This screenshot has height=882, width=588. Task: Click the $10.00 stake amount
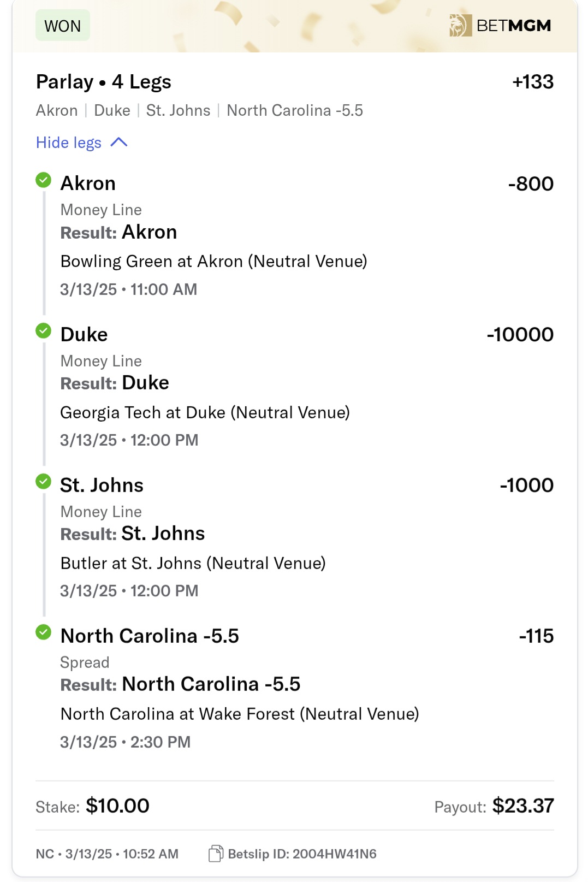point(117,806)
